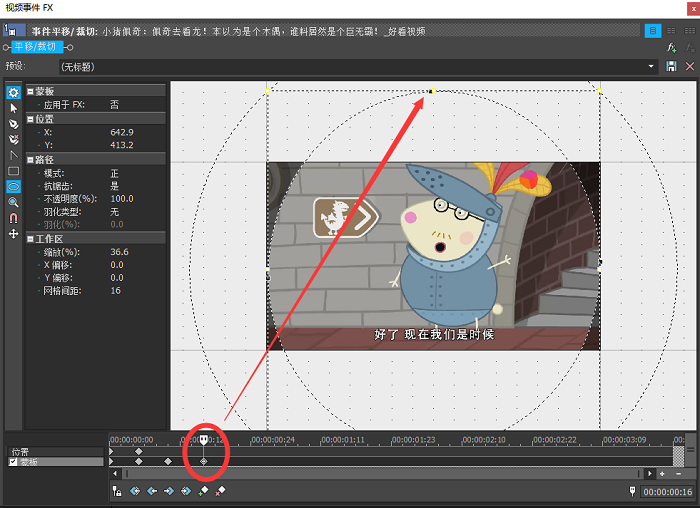
Task: Close the 视频事件 FX window
Action: coord(693,8)
